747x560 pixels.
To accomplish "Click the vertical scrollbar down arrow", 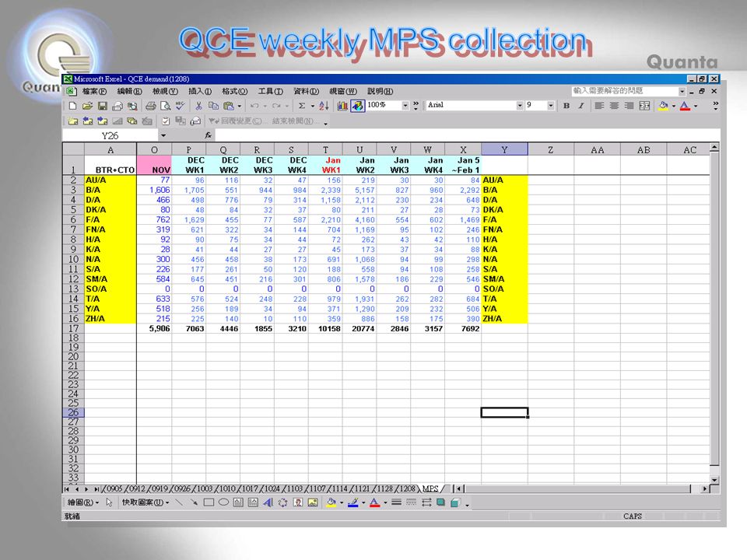I will 714,481.
